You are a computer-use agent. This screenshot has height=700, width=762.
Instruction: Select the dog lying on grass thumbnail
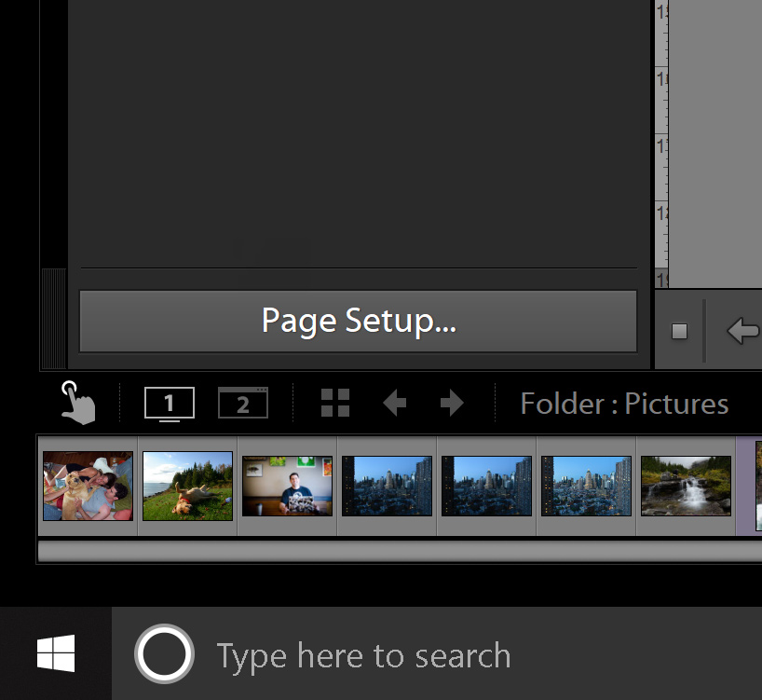[186, 485]
